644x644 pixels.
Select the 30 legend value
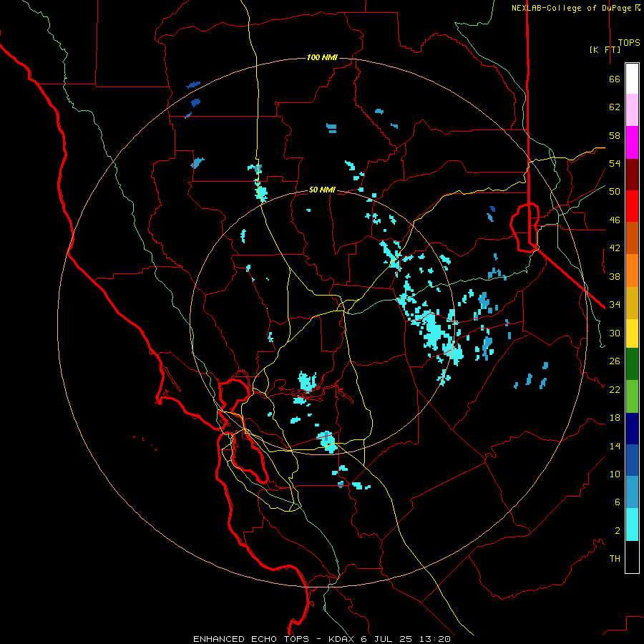615,333
